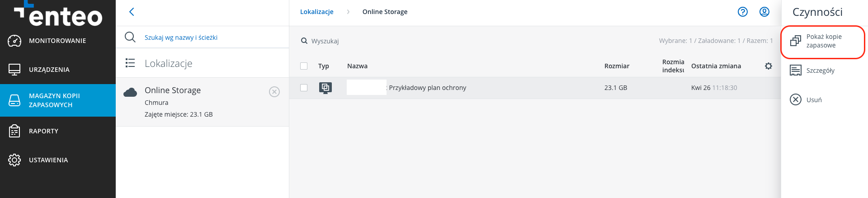
Task: Follow the Lokalizacje breadcrumb link
Action: coord(317,12)
